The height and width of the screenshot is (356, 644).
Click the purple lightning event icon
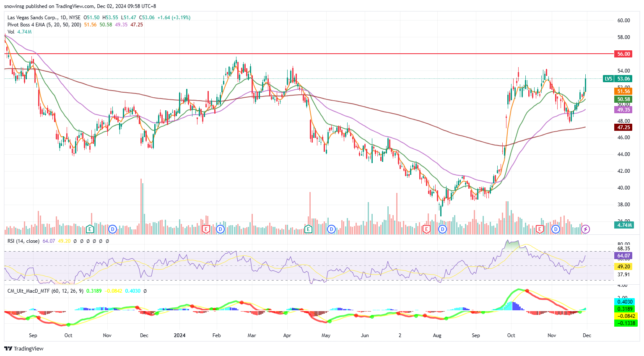tap(586, 229)
